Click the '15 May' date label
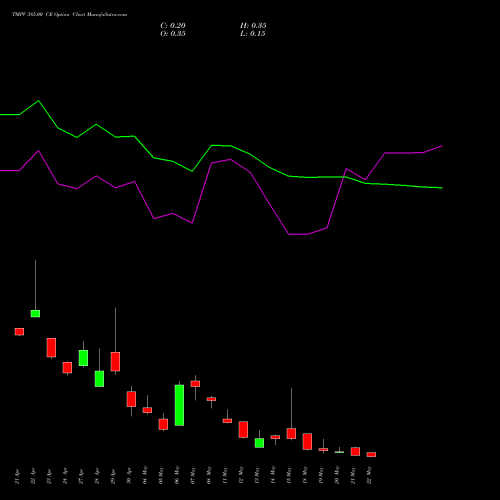This screenshot has height=500, width=500. pos(289,475)
